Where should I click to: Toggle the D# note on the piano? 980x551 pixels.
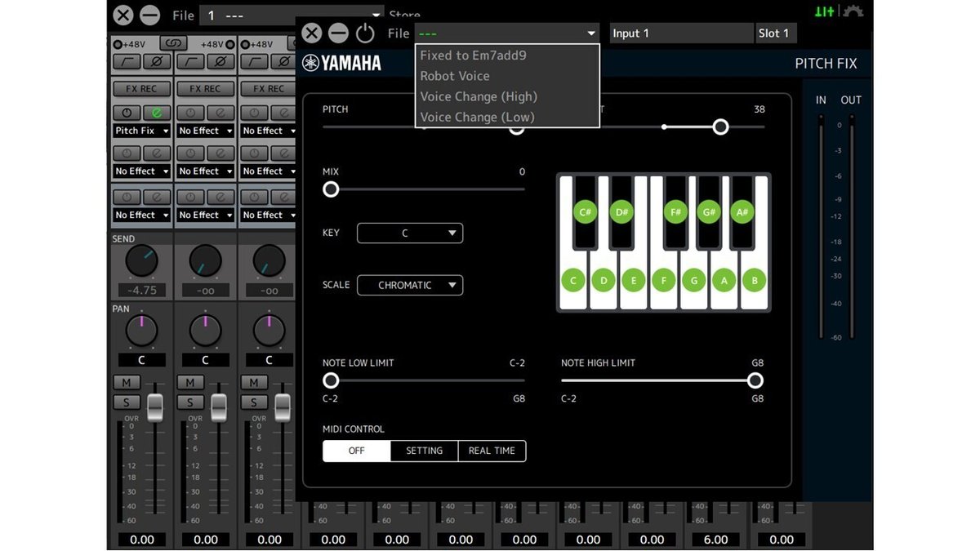click(x=622, y=212)
